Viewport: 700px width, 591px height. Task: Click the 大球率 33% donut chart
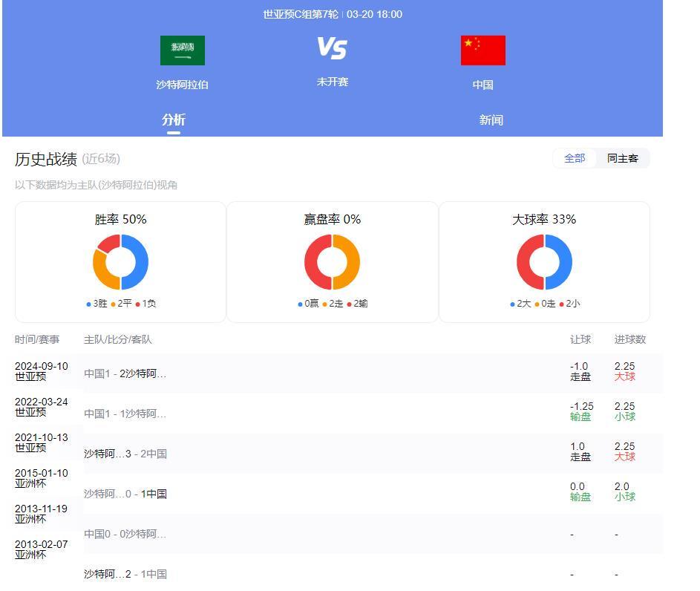pos(545,261)
